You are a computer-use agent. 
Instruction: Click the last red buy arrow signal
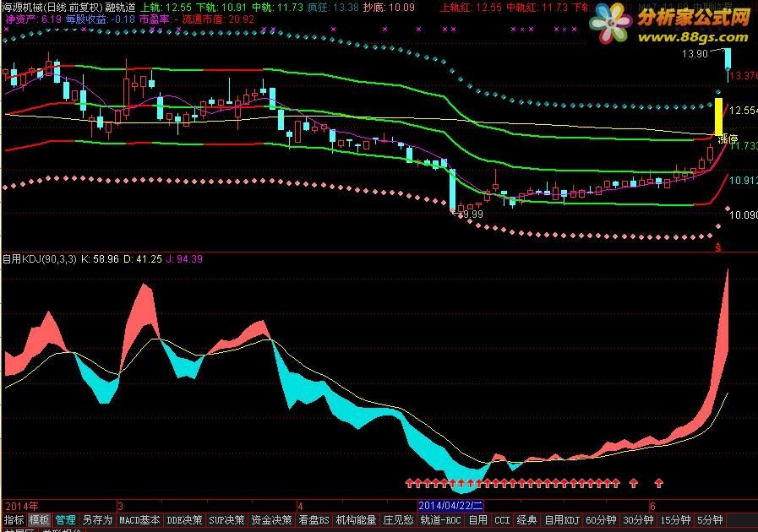[658, 482]
